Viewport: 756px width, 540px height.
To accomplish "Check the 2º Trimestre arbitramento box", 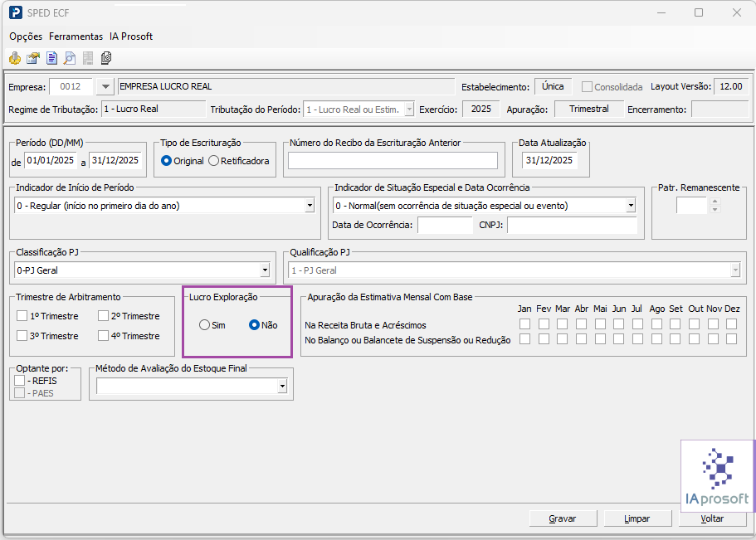I will (103, 316).
